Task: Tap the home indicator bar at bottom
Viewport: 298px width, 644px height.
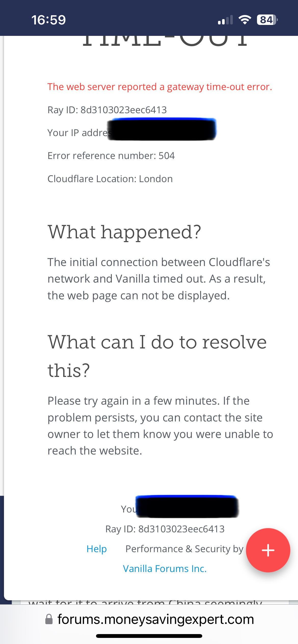Action: point(149,636)
